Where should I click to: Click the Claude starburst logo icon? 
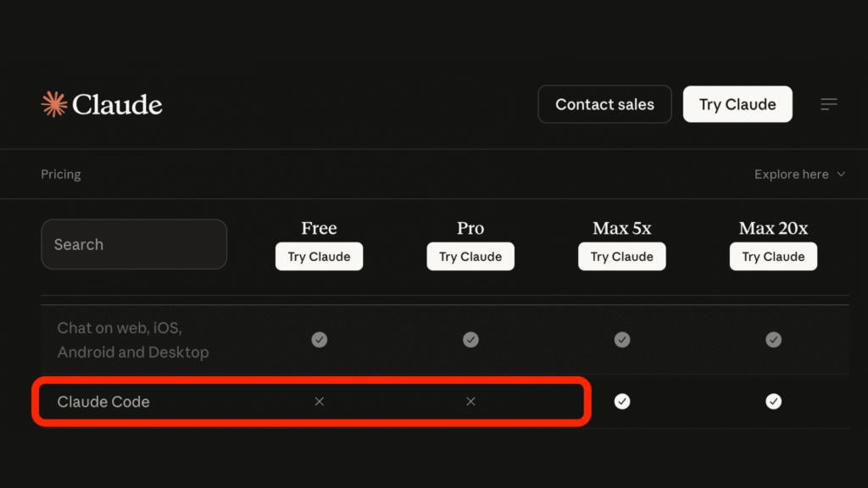point(54,104)
